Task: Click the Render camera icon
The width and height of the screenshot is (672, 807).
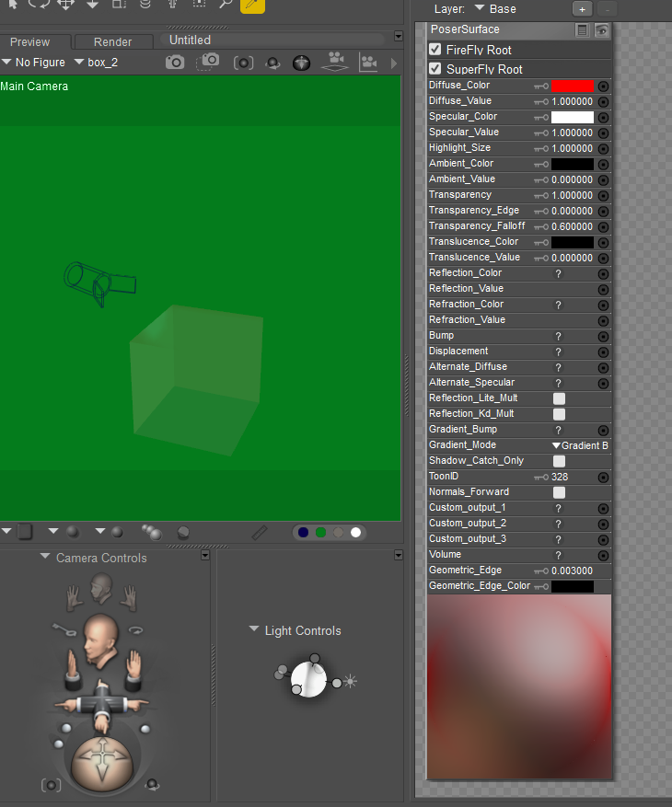Action: point(175,63)
